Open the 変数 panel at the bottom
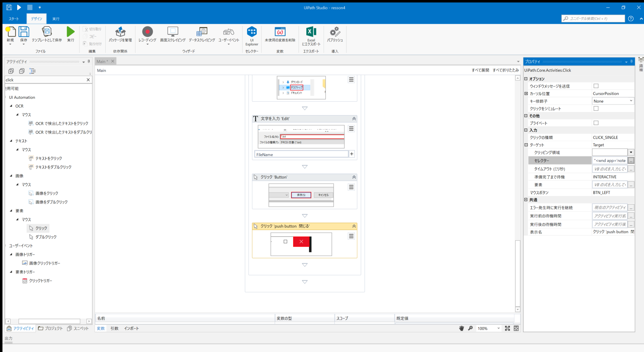 click(x=100, y=328)
